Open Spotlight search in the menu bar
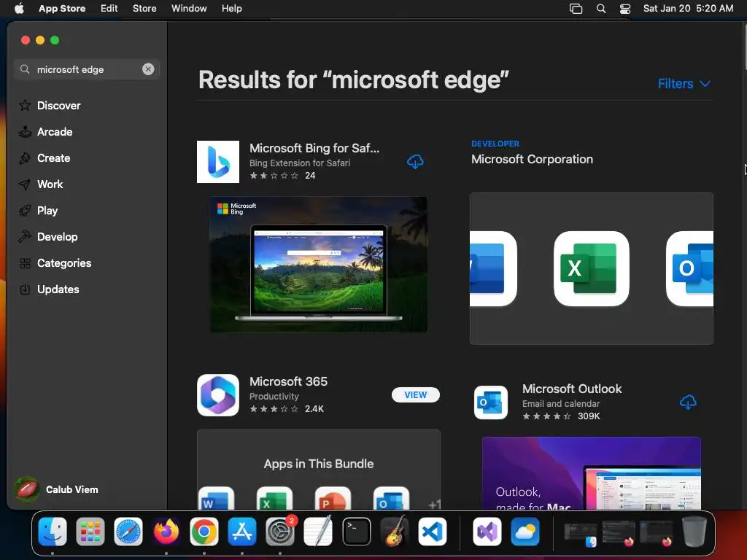This screenshot has height=560, width=747. (601, 9)
